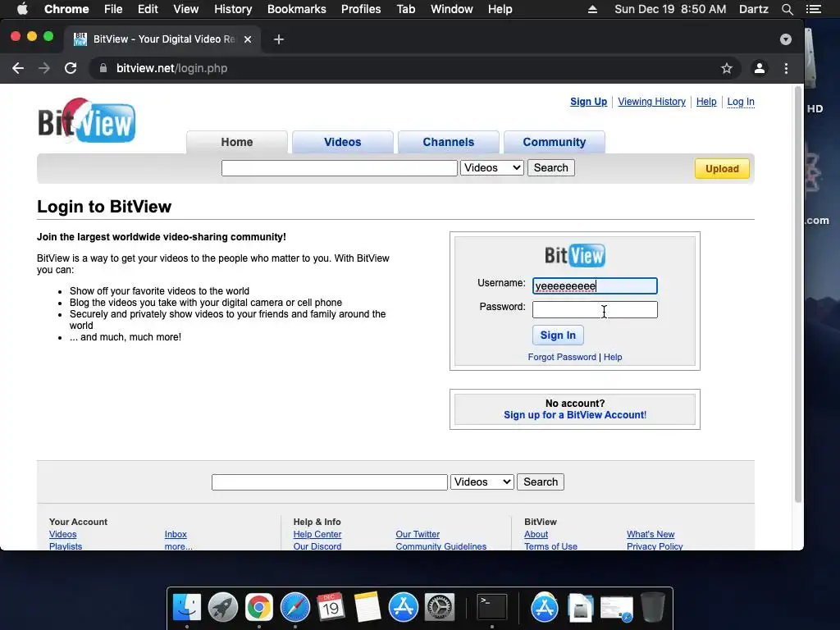The image size is (840, 630).
Task: Open Chrome's three-dot menu
Action: [x=786, y=68]
